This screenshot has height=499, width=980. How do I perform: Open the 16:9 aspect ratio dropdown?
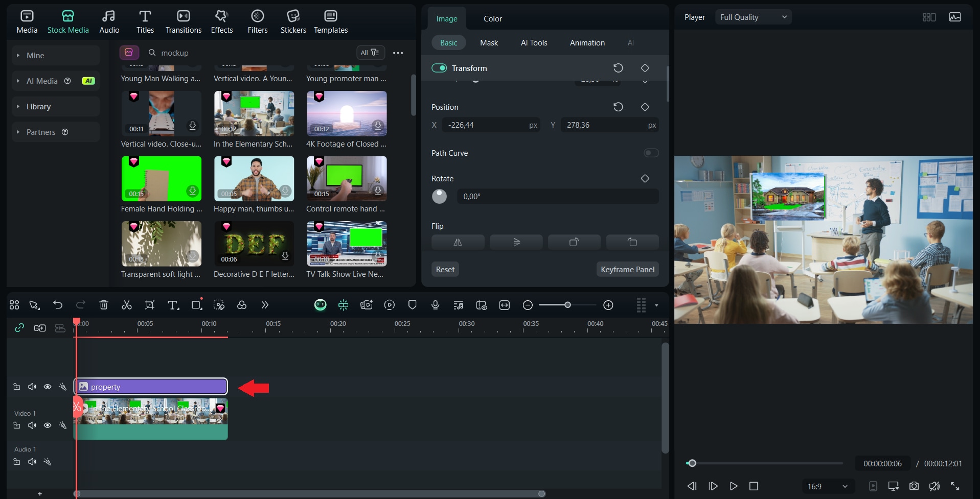(828, 486)
